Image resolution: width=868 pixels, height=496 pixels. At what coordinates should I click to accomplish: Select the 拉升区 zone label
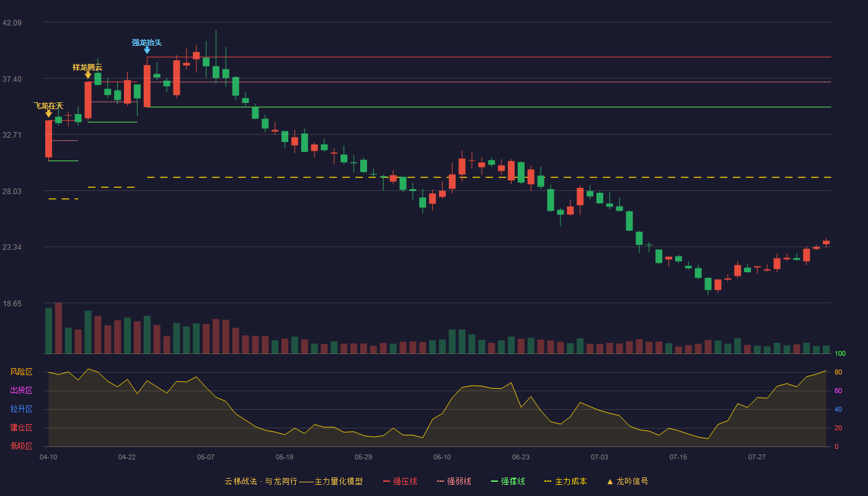(21, 409)
